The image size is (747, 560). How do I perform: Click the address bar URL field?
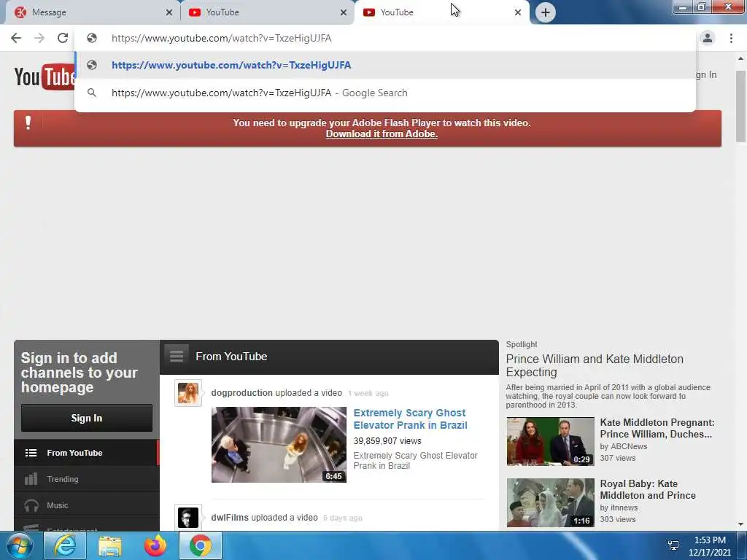coord(386,38)
